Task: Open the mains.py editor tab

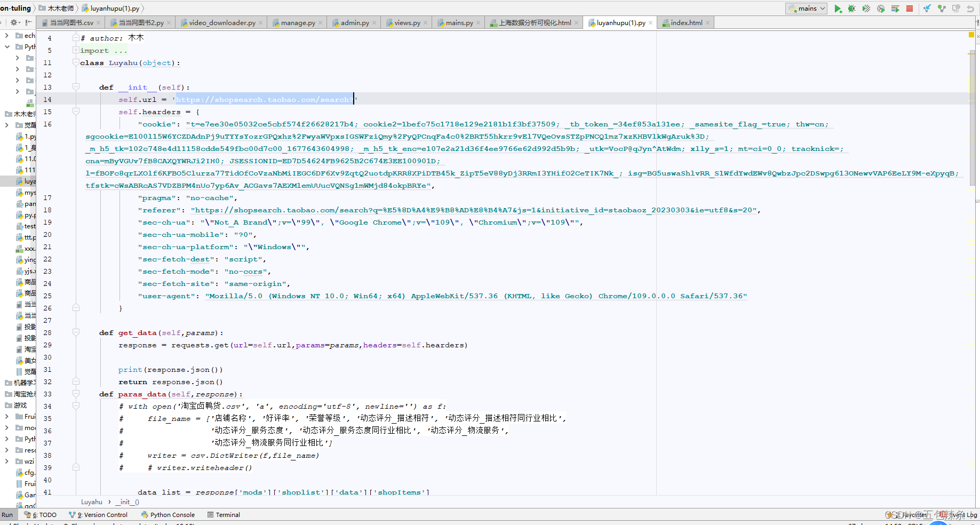Action: coord(459,23)
